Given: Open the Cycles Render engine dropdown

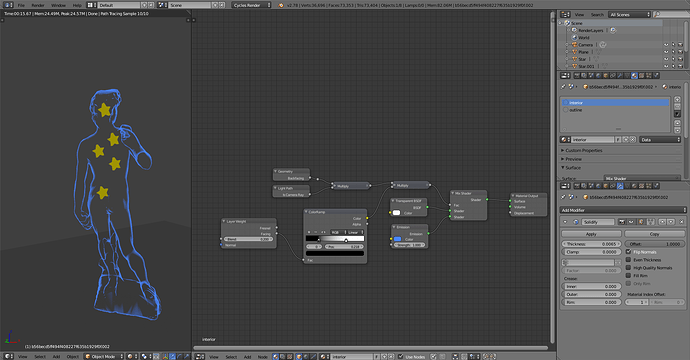Looking at the screenshot, I should pyautogui.click(x=252, y=5).
